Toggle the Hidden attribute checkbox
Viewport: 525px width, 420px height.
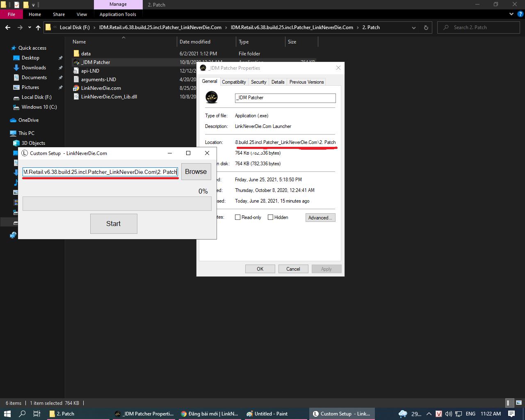[x=270, y=217]
